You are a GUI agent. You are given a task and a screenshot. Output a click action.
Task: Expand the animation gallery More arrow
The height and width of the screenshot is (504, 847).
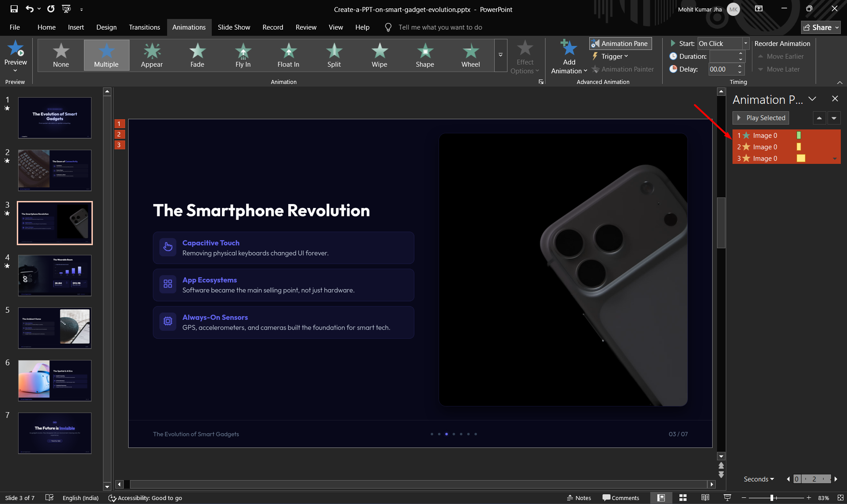click(x=500, y=55)
